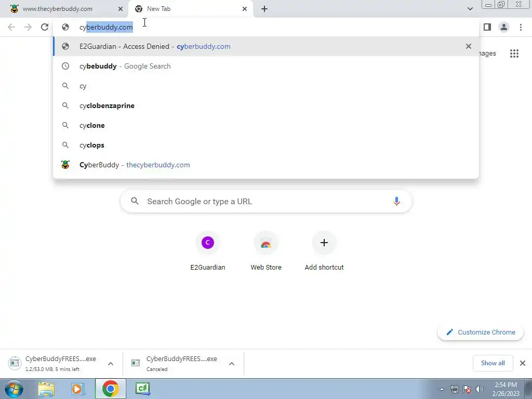Start voice search with microphone icon

[x=396, y=201]
